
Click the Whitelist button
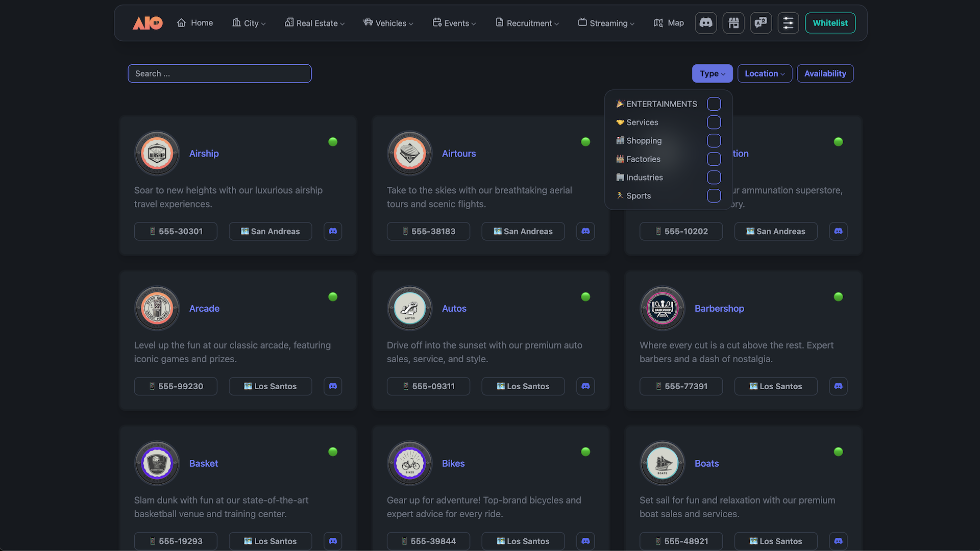830,23
